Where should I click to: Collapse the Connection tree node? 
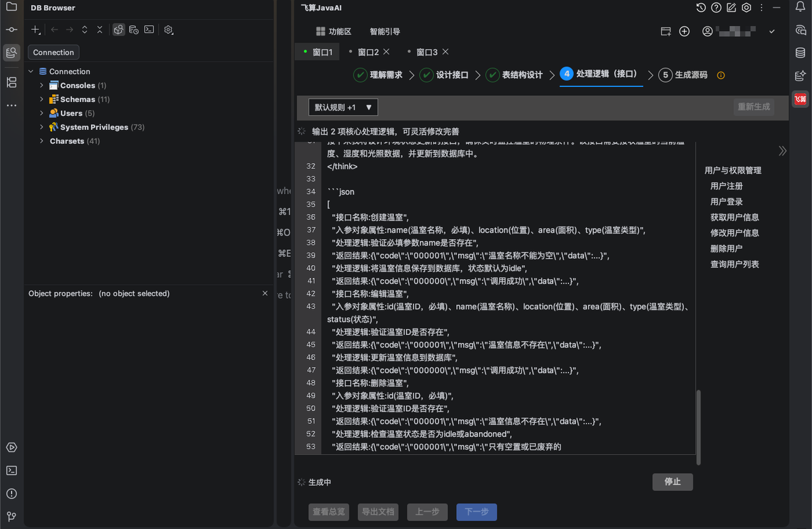click(x=30, y=72)
